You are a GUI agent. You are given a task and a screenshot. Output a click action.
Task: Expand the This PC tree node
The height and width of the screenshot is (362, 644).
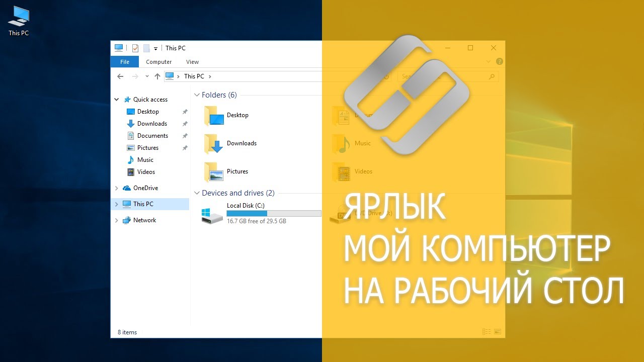[x=117, y=204]
